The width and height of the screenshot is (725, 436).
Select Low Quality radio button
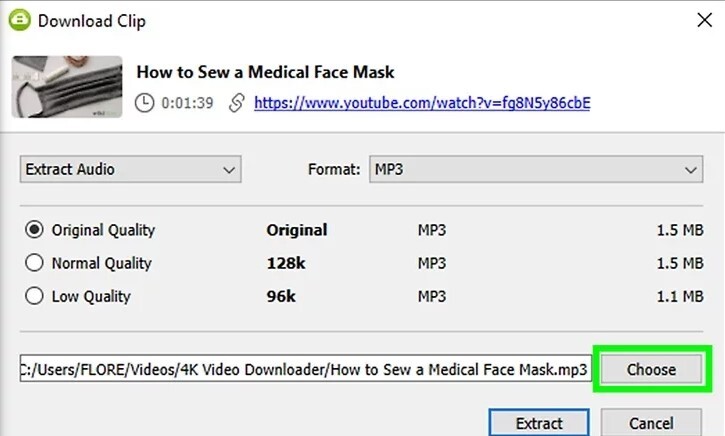click(34, 296)
